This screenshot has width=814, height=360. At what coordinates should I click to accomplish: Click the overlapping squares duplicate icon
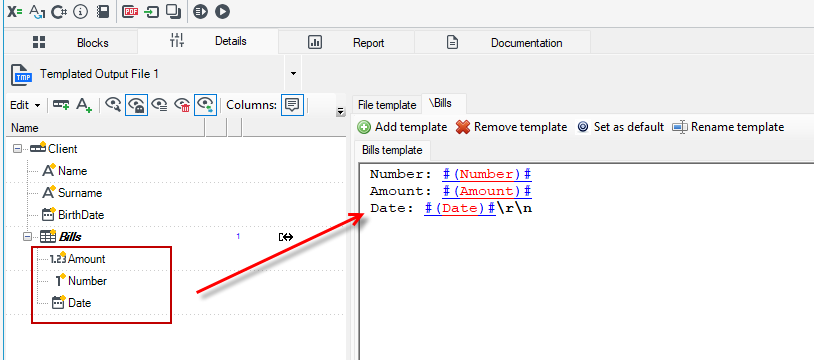[x=173, y=11]
